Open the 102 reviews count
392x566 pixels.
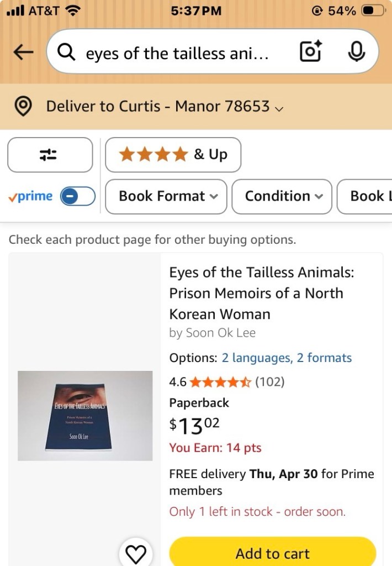coord(269,382)
